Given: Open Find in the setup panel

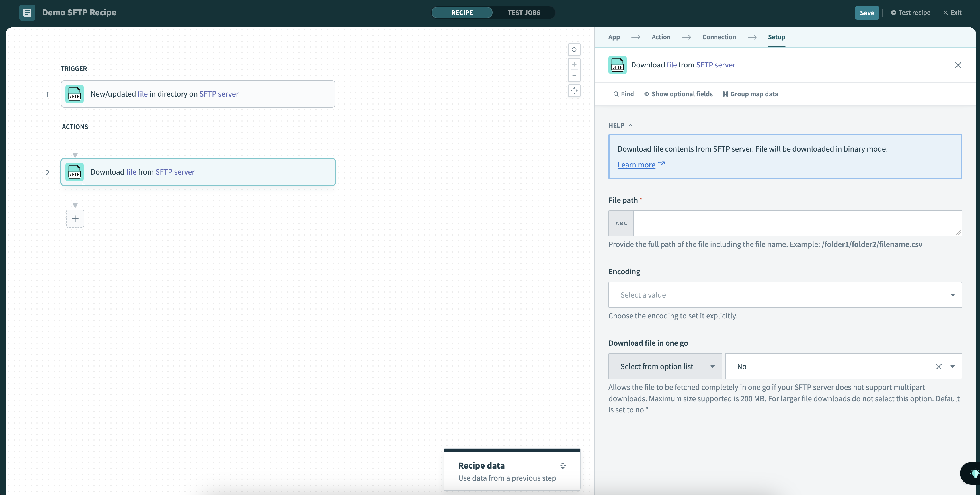Looking at the screenshot, I should click(x=623, y=94).
